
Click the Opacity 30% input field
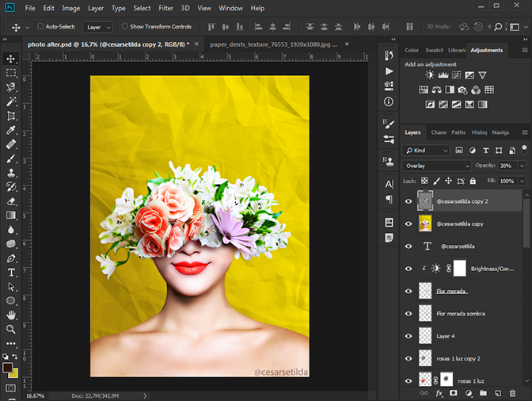tap(507, 166)
